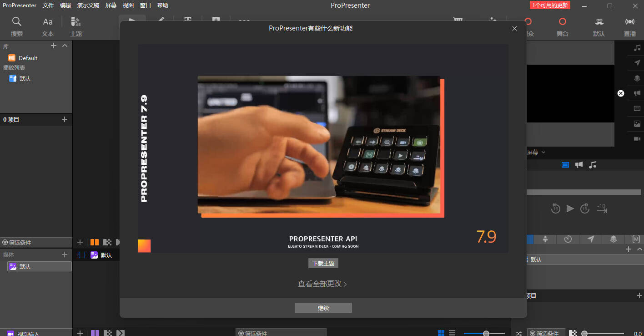
Task: Click the forward 15 seconds button
Action: (585, 209)
